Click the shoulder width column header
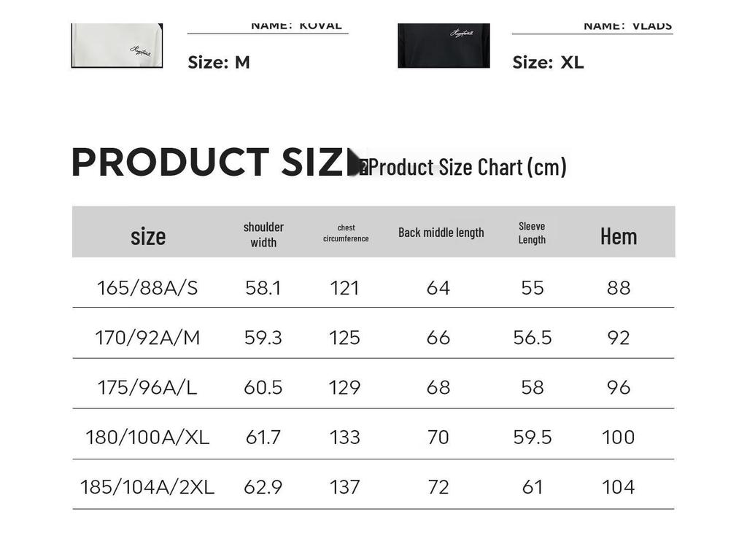The width and height of the screenshot is (747, 560). [x=263, y=234]
